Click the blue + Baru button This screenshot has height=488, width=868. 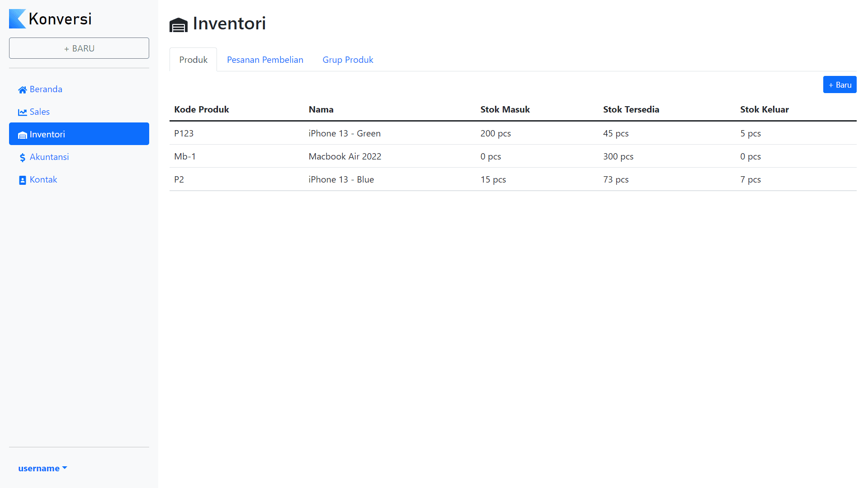pyautogui.click(x=840, y=84)
